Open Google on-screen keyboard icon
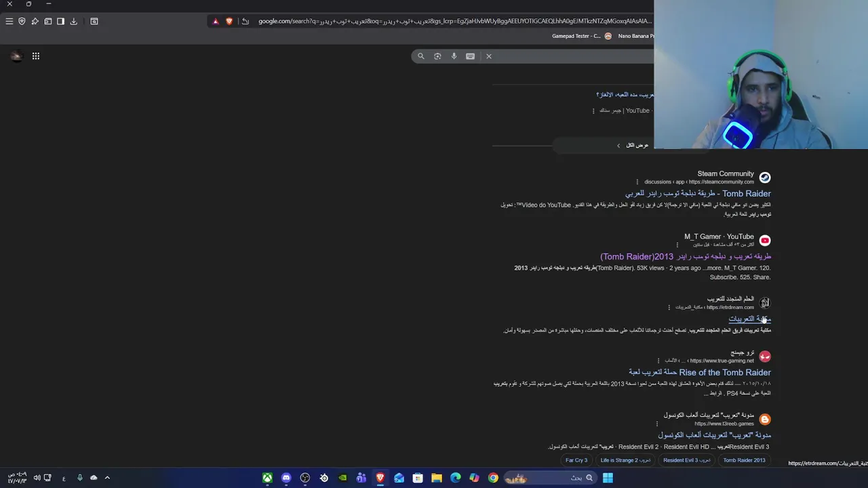The width and height of the screenshot is (868, 488). tap(470, 56)
